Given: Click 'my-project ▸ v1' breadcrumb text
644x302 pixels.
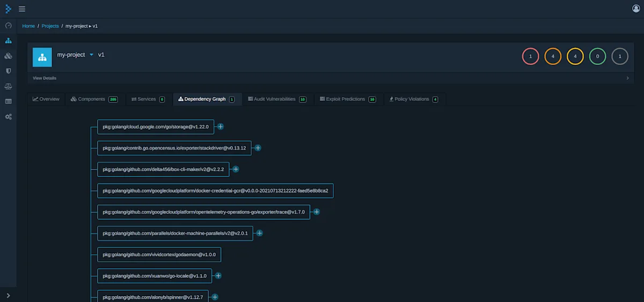Looking at the screenshot, I should click(82, 26).
